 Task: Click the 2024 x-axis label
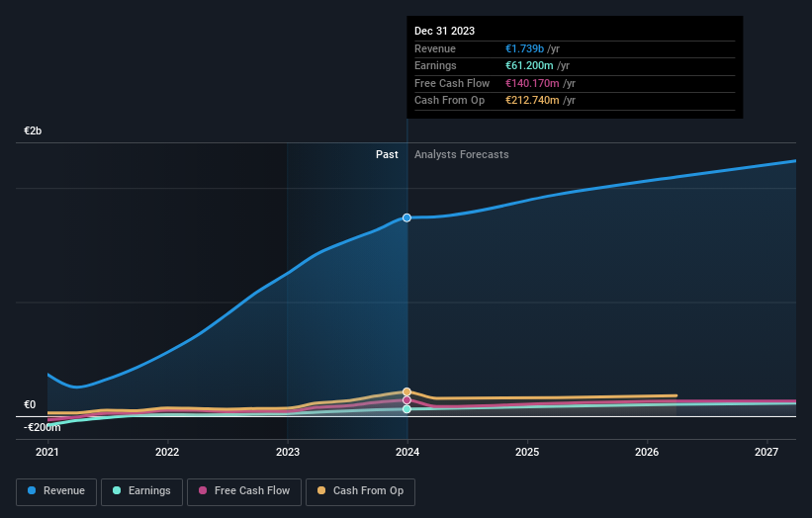407,453
